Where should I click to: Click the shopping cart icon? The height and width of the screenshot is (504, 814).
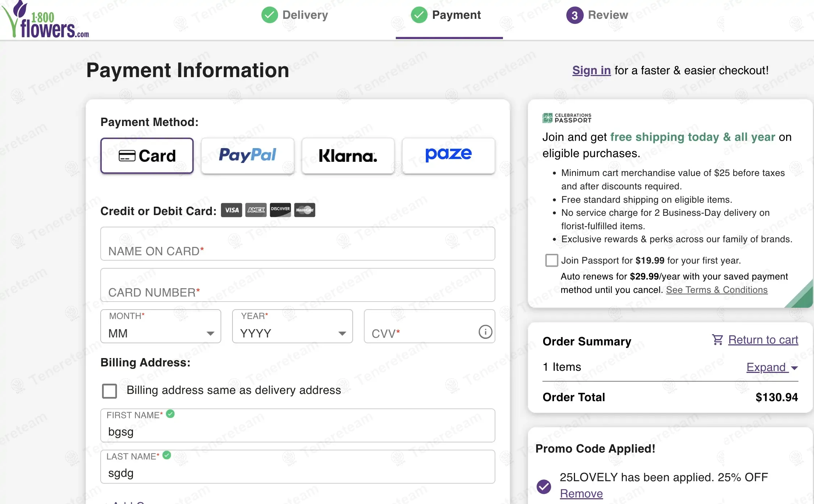click(717, 340)
